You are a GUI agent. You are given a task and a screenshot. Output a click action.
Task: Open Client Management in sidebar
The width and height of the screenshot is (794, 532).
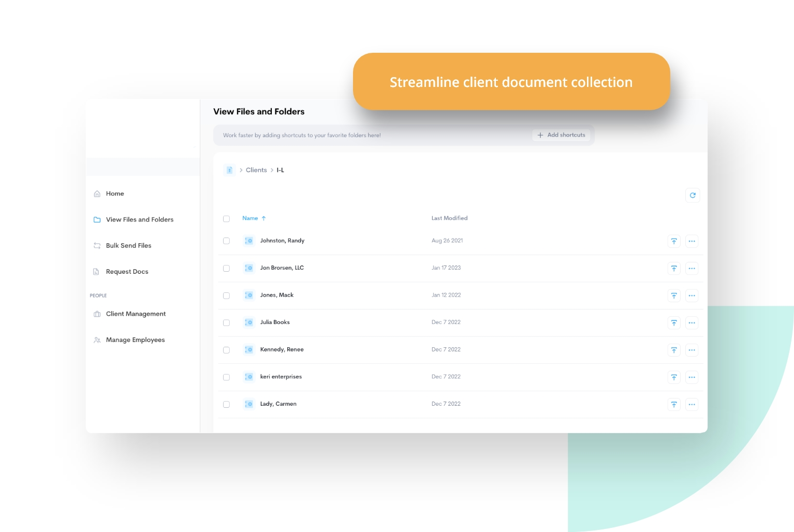tap(136, 314)
